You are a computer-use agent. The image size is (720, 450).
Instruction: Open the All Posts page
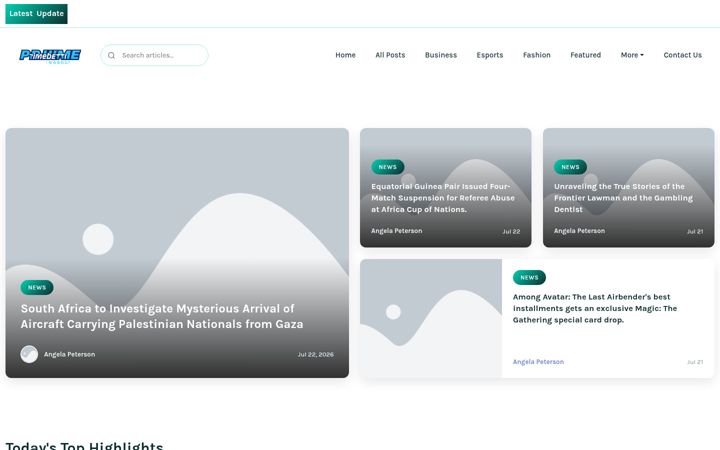[390, 55]
